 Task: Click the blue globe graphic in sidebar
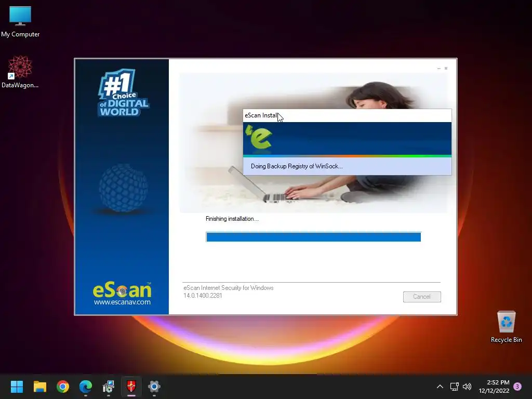(124, 188)
